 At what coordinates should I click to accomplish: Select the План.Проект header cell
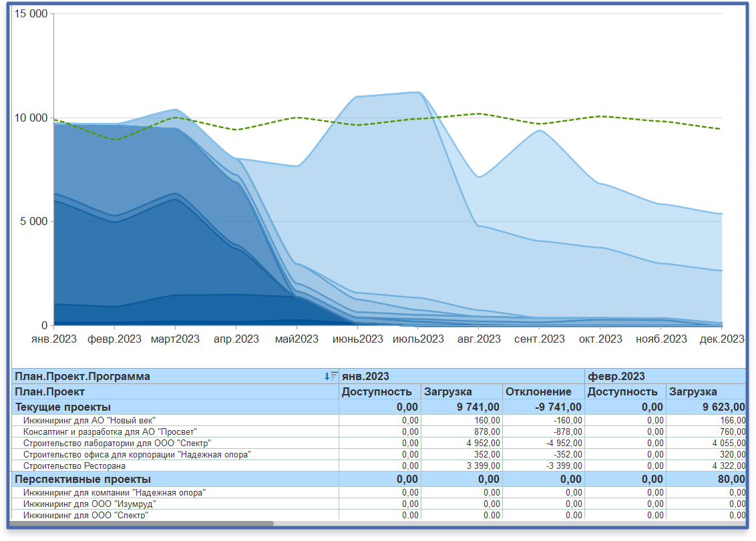pyautogui.click(x=176, y=391)
